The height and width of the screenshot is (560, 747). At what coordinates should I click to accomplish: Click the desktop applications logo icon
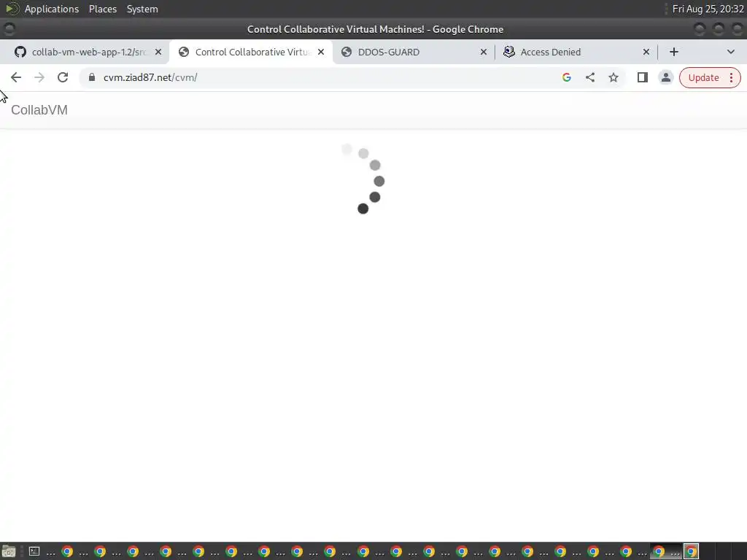(12, 9)
